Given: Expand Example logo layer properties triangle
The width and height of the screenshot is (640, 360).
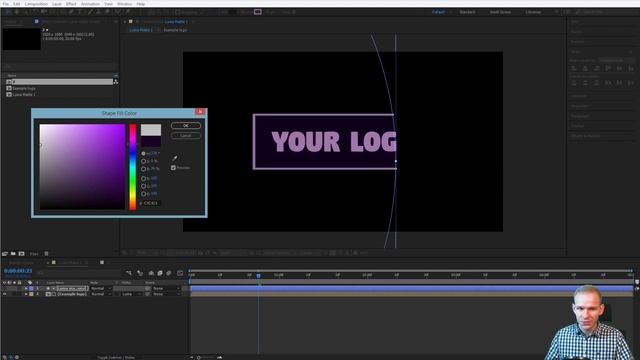Looking at the screenshot, I should point(26,294).
